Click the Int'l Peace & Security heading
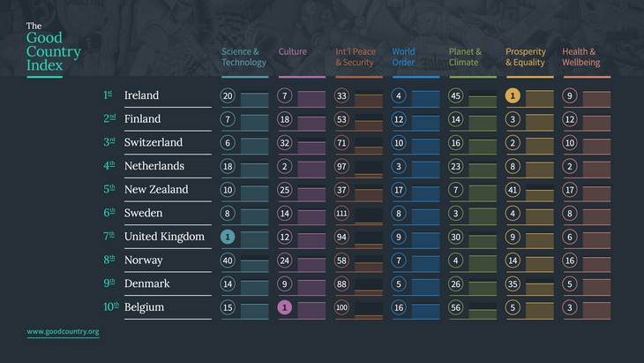This screenshot has height=363, width=644. point(356,57)
